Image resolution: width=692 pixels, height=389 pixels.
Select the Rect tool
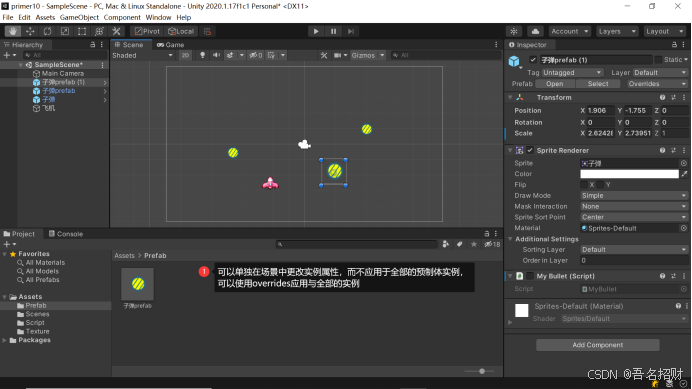82,31
